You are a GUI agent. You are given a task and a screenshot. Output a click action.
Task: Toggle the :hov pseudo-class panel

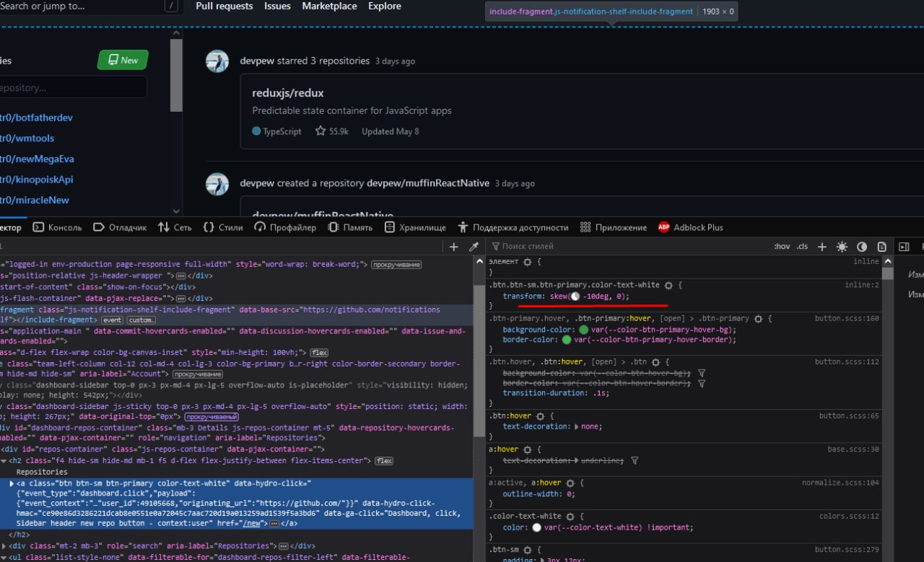click(x=782, y=247)
